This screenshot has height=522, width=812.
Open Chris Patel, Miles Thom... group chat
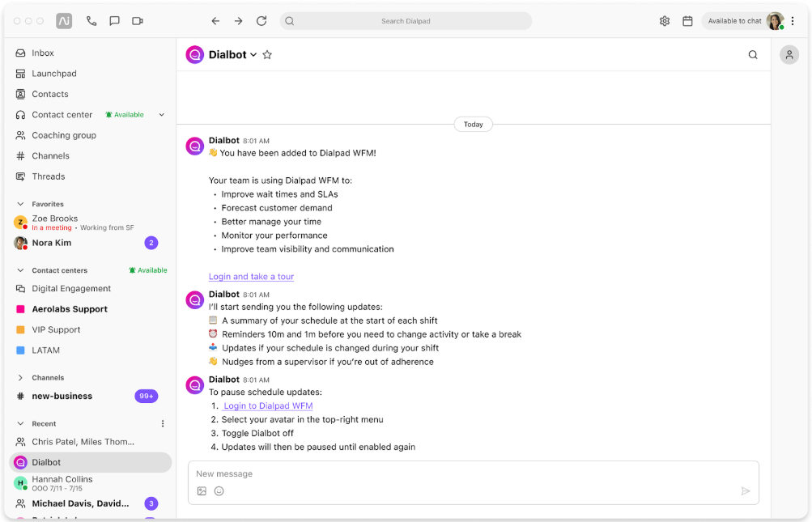[x=91, y=442]
